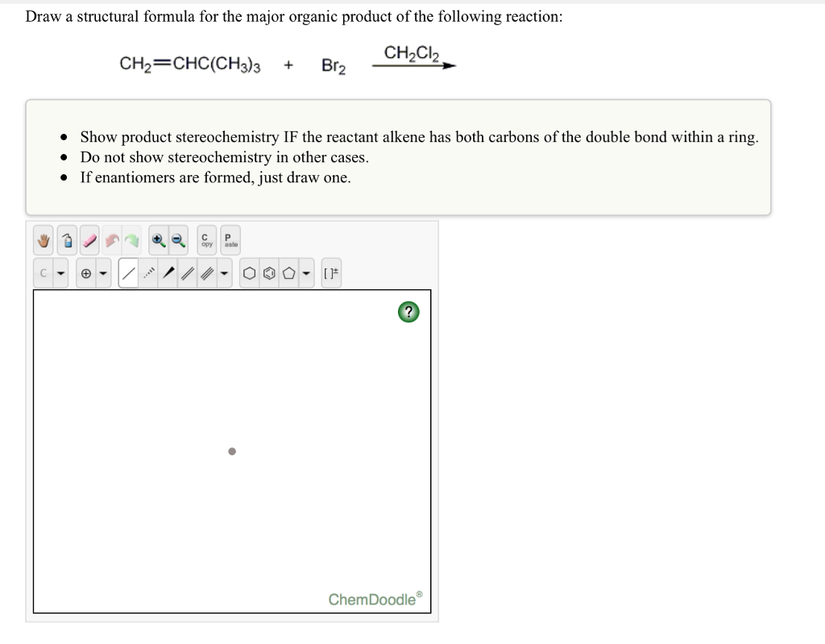
Task: Zoom in with the plus magnifier
Action: (x=159, y=241)
